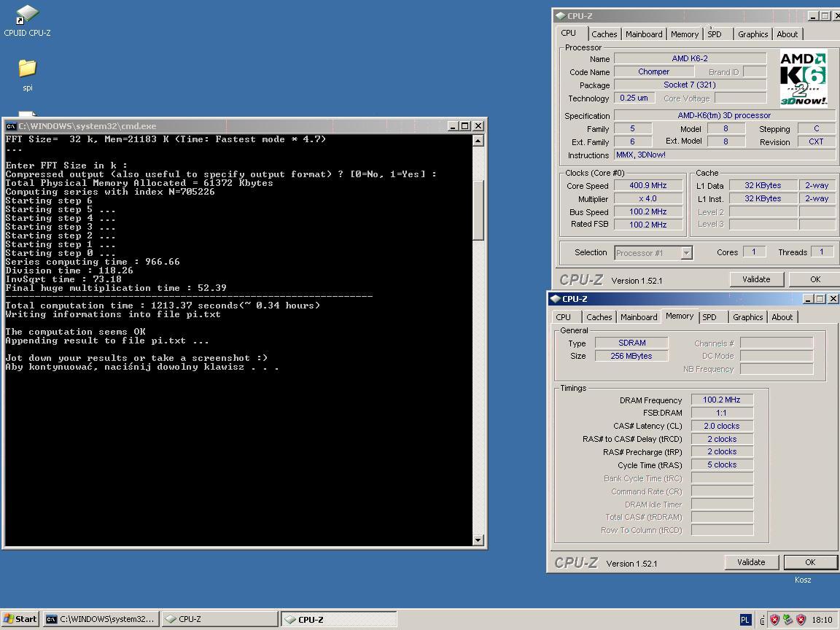Click the cmd window scroll-down arrow
The image size is (840, 630).
[x=478, y=540]
